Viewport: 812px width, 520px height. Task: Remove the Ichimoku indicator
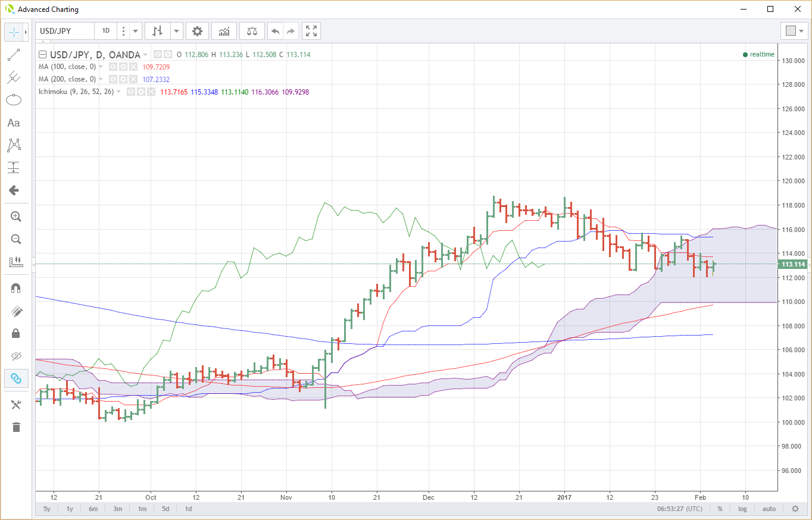coord(151,92)
